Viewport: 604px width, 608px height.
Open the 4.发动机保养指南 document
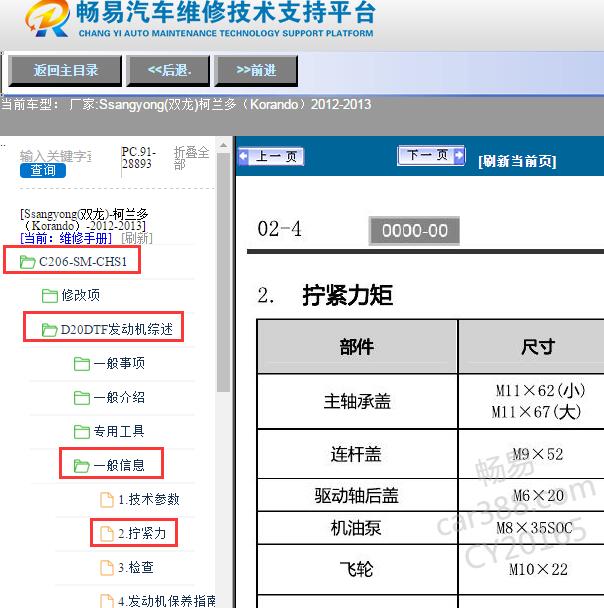(x=167, y=601)
